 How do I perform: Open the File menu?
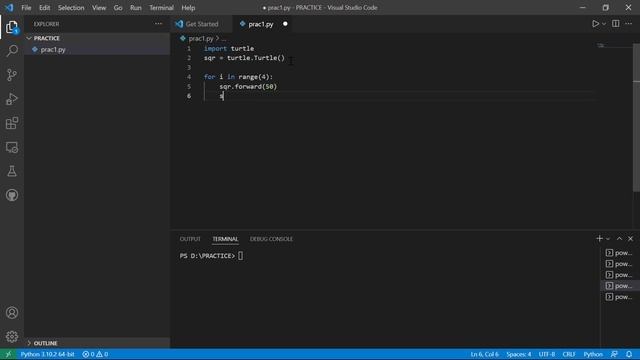click(26, 7)
